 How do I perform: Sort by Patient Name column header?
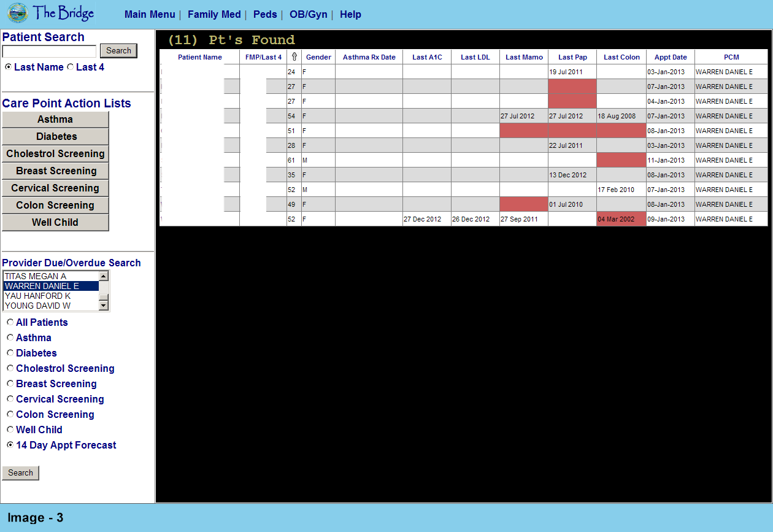click(x=200, y=57)
